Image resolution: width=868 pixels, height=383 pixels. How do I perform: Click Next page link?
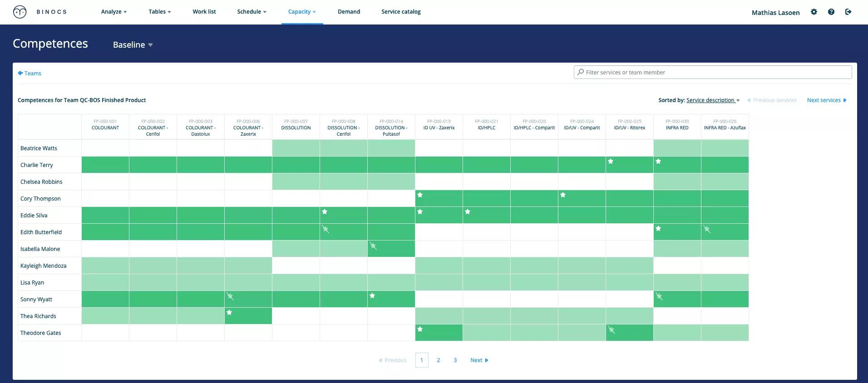(x=479, y=360)
